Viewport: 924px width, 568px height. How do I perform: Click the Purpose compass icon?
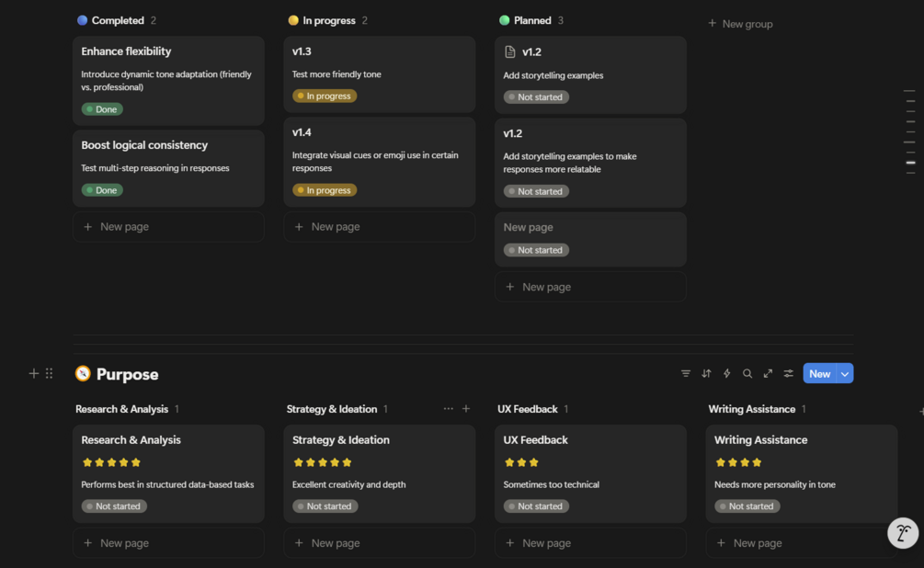[83, 373]
